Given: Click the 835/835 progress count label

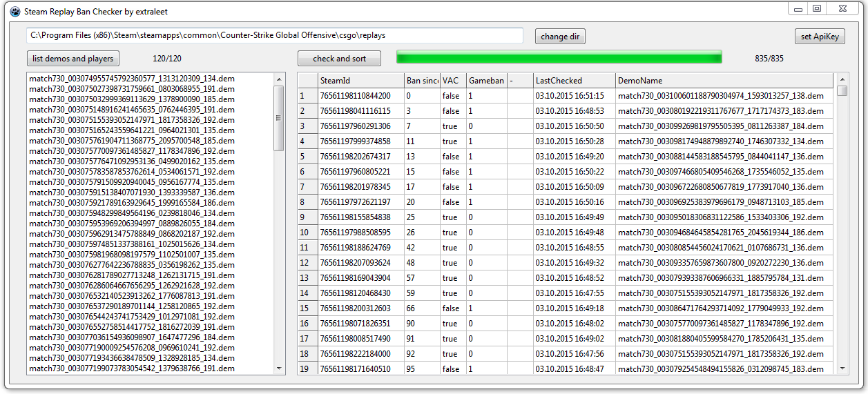Looking at the screenshot, I should [x=769, y=59].
